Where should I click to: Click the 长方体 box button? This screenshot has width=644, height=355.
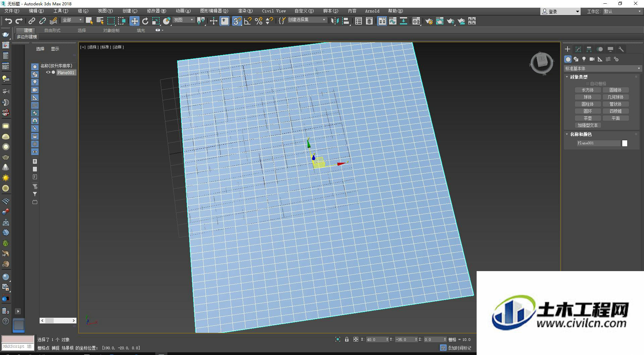point(588,90)
